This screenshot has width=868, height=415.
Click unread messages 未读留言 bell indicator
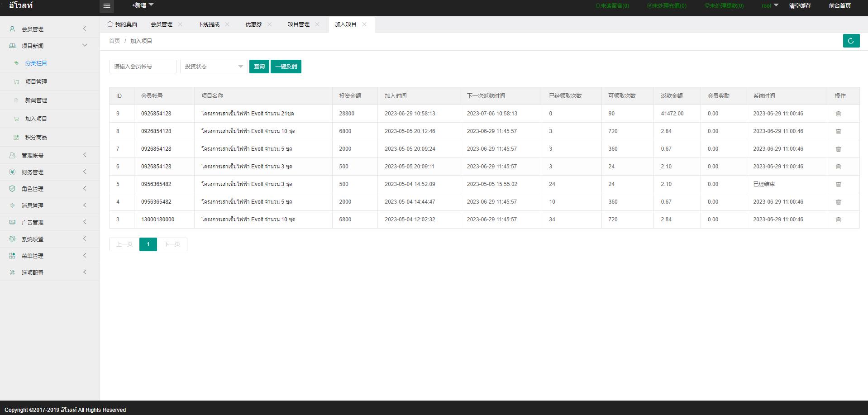point(612,6)
